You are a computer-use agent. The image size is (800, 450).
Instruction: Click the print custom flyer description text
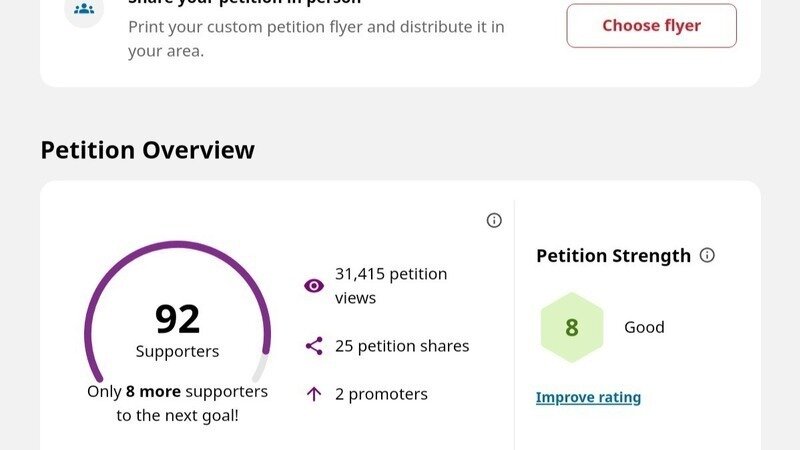(x=316, y=38)
